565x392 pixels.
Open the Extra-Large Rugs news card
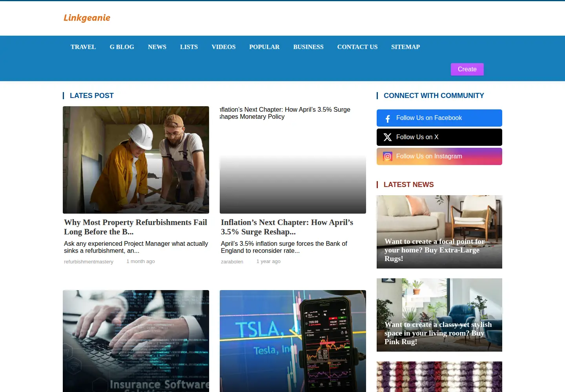[439, 232]
